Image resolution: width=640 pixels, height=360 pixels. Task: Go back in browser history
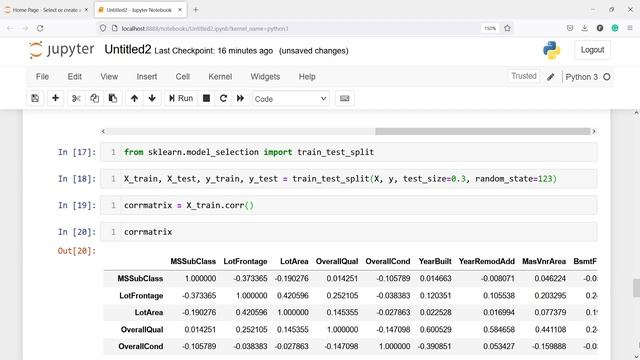point(10,28)
